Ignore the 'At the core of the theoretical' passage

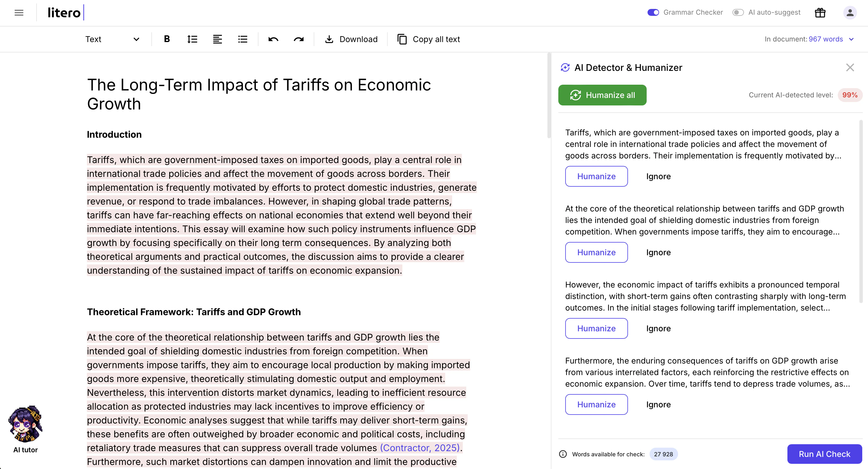658,252
